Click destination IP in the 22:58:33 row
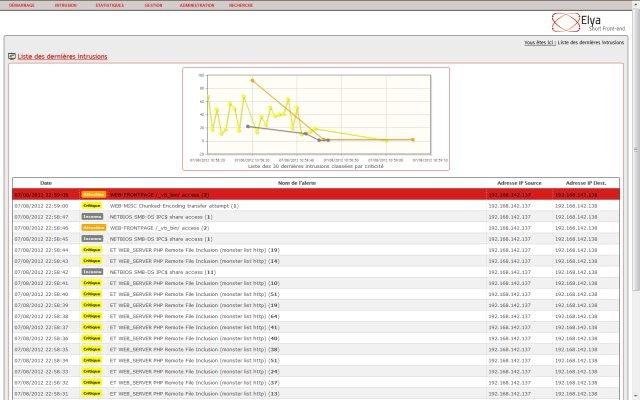Image resolution: width=640 pixels, height=400 pixels. pyautogui.click(x=576, y=372)
